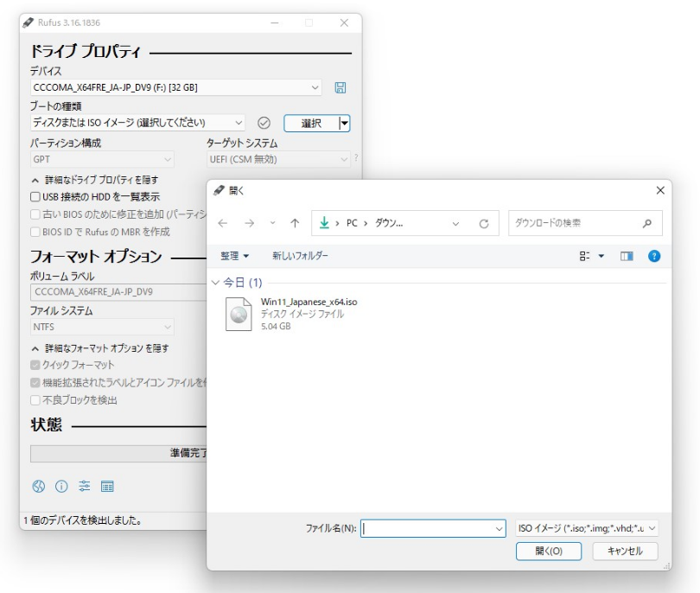This screenshot has height=593, width=700.
Task: Open the Rufus about info icon
Action: pos(61,486)
